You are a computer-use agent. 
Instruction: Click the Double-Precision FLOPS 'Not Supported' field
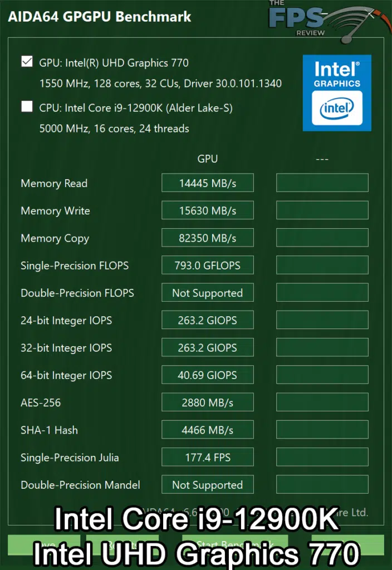click(x=207, y=292)
